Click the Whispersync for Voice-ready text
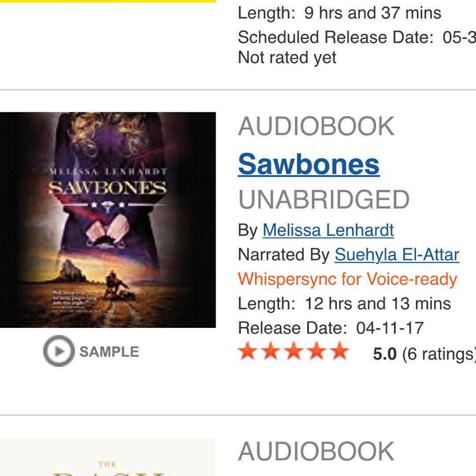Screen dimensions: 476x476 click(347, 279)
